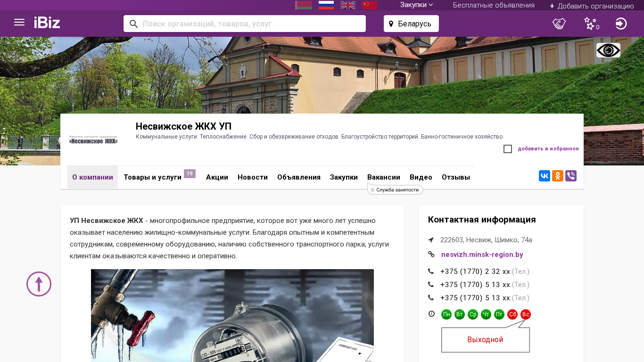The image size is (644, 362).
Task: Open the Беларусь region selector
Action: [x=411, y=24]
